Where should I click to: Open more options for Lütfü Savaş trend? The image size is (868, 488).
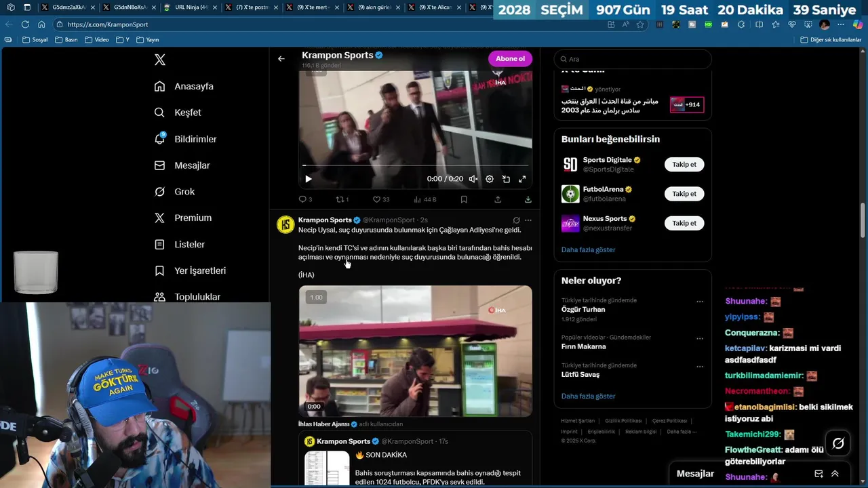tap(700, 366)
